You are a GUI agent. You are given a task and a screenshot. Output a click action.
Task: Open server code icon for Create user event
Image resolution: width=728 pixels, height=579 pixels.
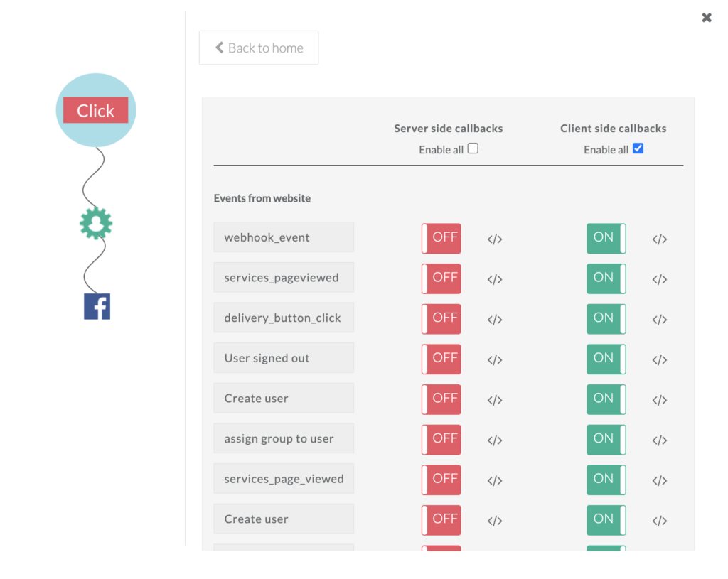point(495,400)
